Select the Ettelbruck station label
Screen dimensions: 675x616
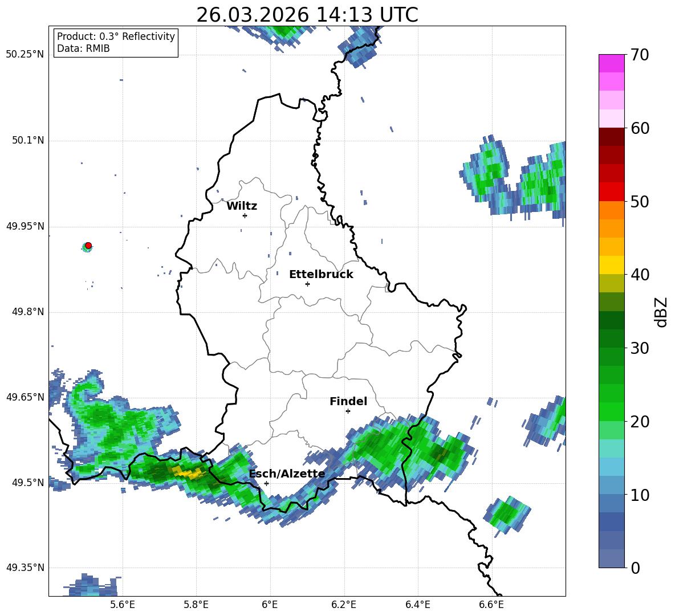point(321,275)
